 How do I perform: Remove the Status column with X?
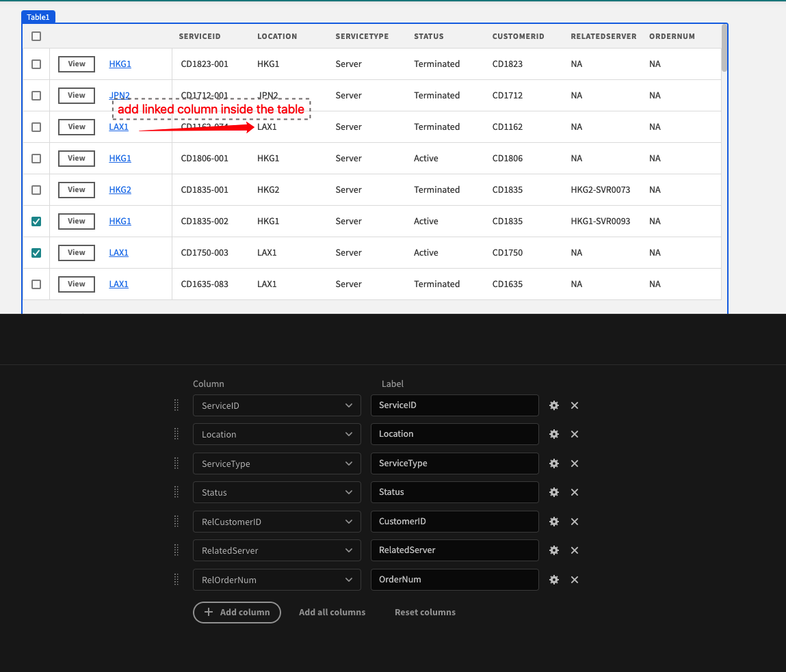[575, 492]
